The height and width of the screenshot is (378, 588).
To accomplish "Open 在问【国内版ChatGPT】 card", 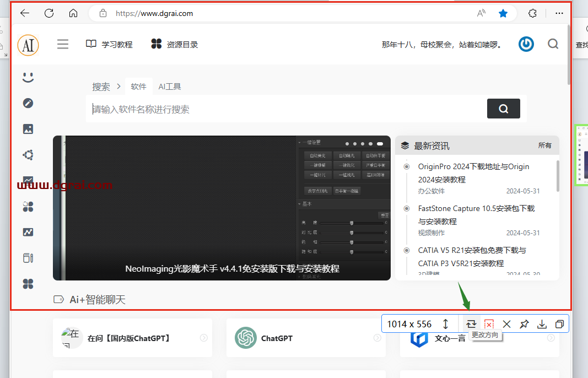I will tap(132, 338).
